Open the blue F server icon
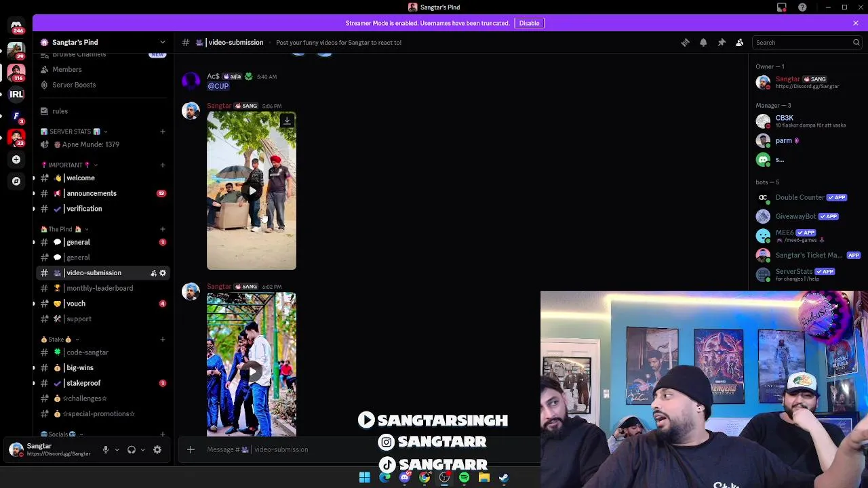The height and width of the screenshot is (488, 868). (x=16, y=116)
